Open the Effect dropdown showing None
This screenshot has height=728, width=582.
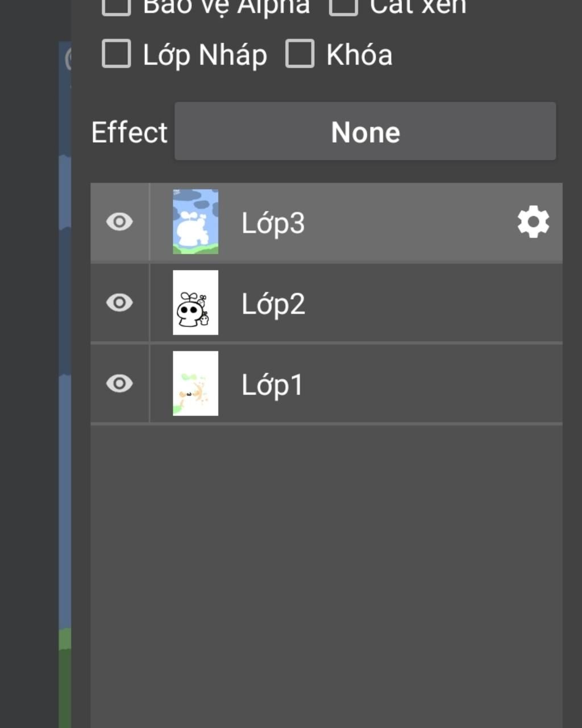click(365, 131)
